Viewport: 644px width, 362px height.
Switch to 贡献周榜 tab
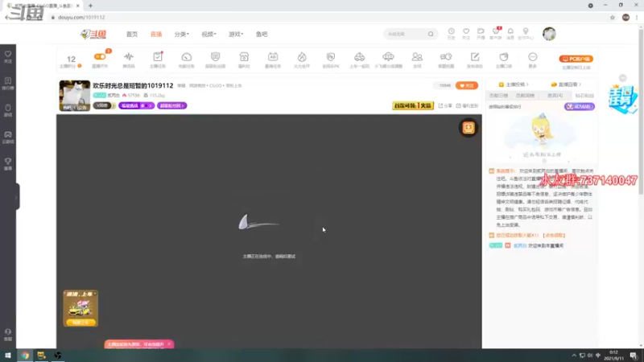[526, 96]
